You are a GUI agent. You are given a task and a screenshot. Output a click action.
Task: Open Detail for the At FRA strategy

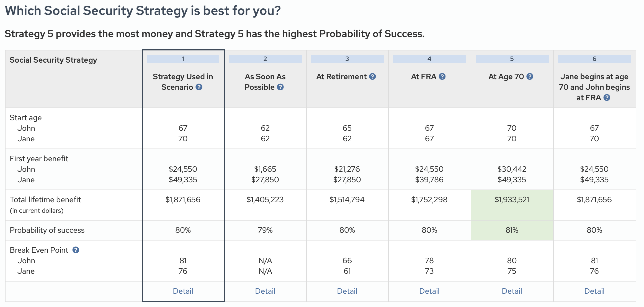pos(429,291)
